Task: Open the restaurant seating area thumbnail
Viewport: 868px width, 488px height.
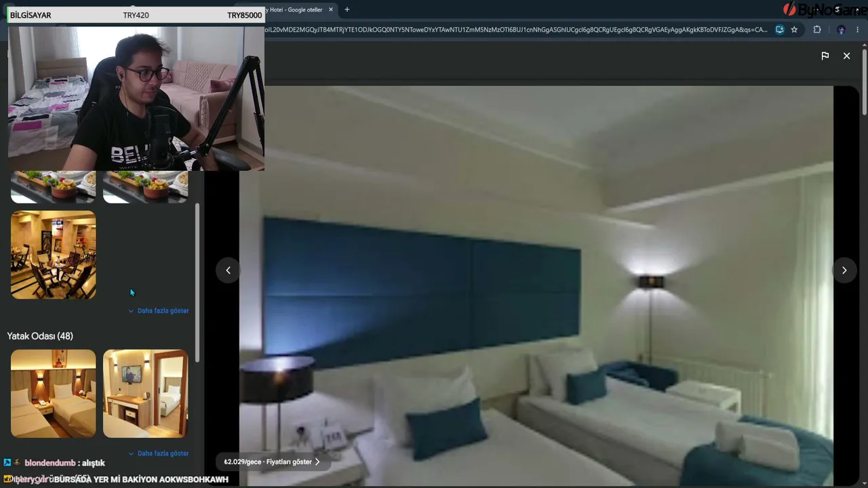Action: tap(54, 255)
